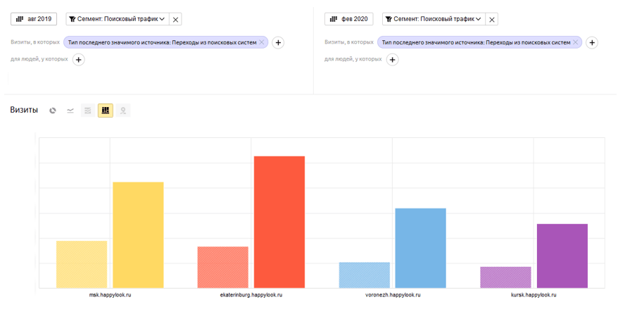Screen dimensions: 644x319
Task: Click solid blue bar for voronezh.happylook.ru
Action: (x=421, y=248)
